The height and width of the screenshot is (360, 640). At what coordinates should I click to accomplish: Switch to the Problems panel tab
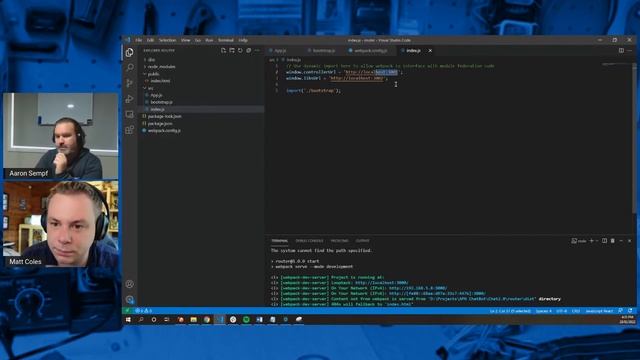click(x=340, y=241)
